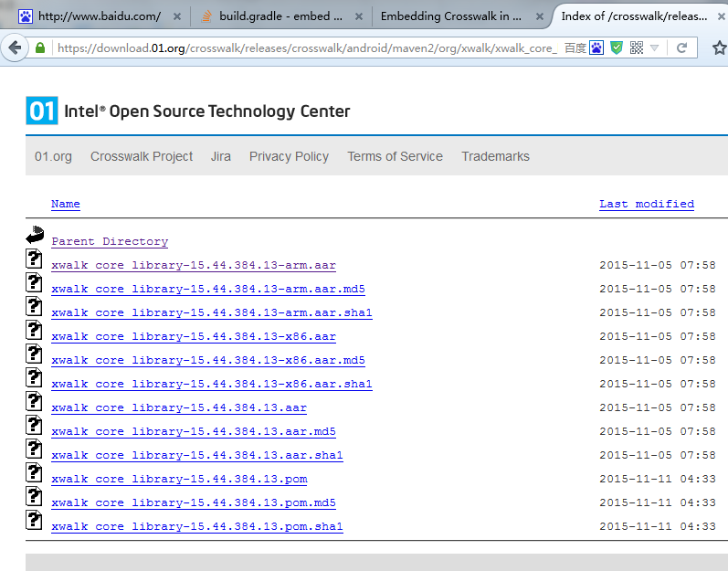This screenshot has width=728, height=571.
Task: Click file icon beside pom.sha1 row
Action: [x=34, y=520]
